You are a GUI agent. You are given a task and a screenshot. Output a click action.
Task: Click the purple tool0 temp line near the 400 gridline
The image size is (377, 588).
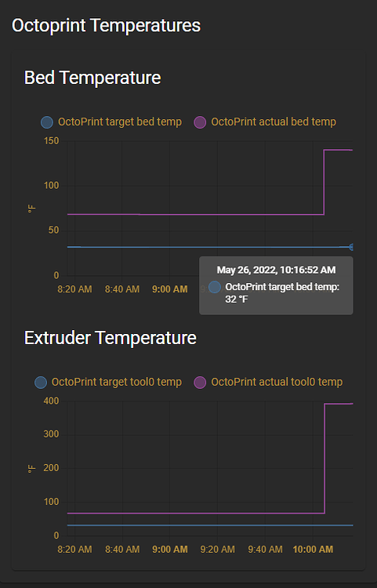pyautogui.click(x=339, y=404)
